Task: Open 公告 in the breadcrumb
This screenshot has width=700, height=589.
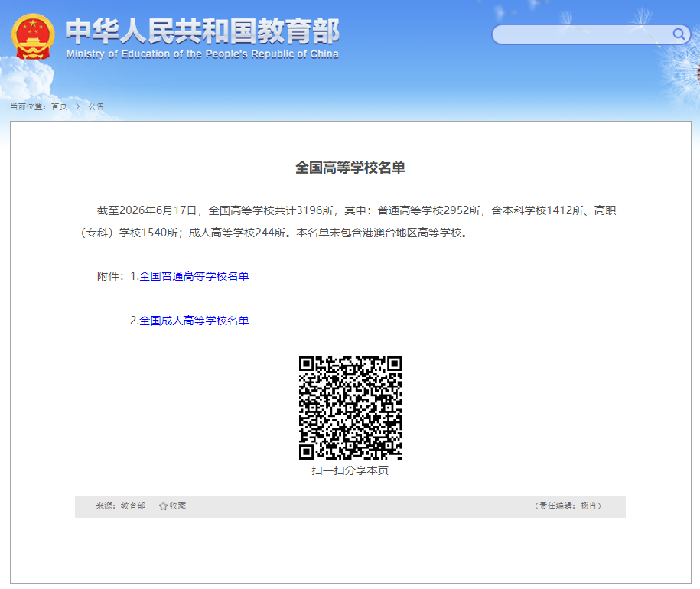Action: pos(96,106)
